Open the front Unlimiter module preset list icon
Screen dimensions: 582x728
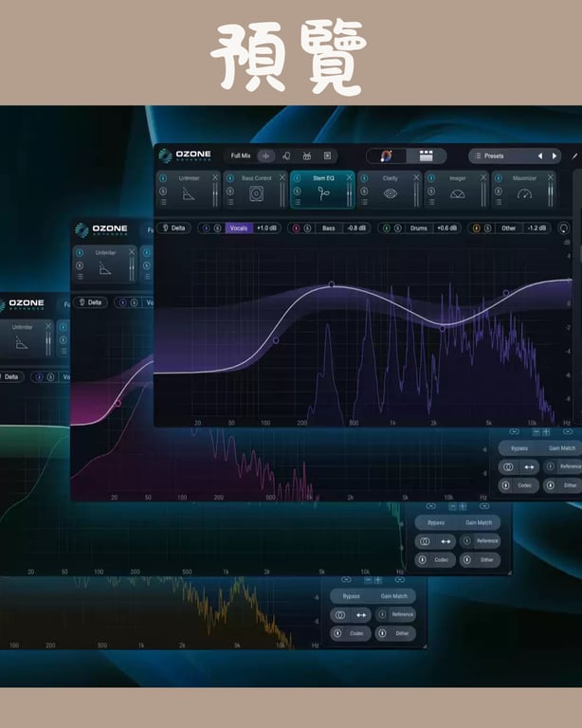pos(163,202)
